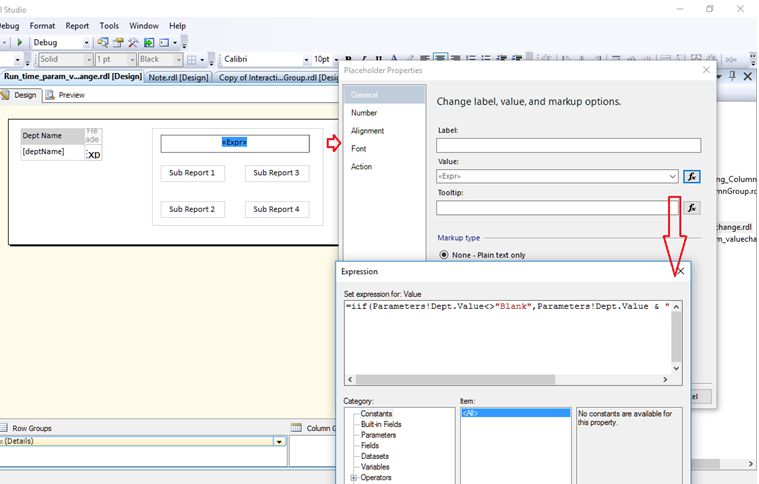759x484 pixels.
Task: Click the Preview tab icon
Action: 50,95
